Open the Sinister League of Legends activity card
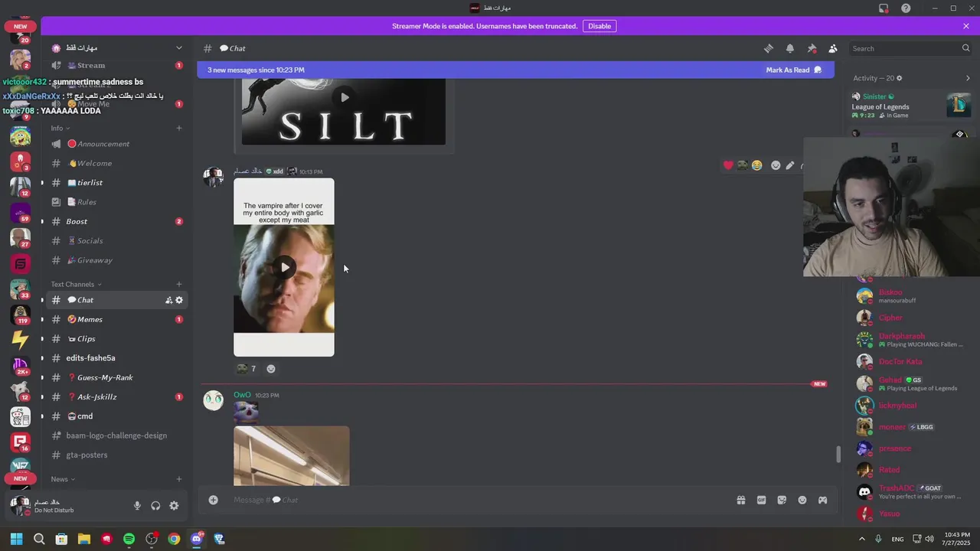This screenshot has width=980, height=551. pos(911,106)
